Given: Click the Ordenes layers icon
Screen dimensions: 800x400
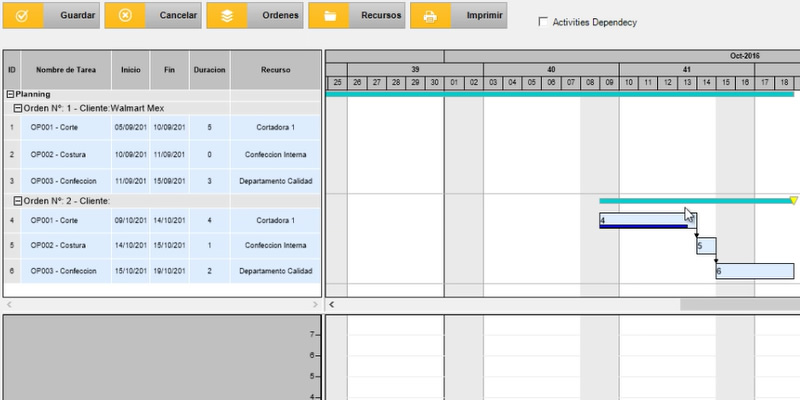Looking at the screenshot, I should click(x=227, y=16).
